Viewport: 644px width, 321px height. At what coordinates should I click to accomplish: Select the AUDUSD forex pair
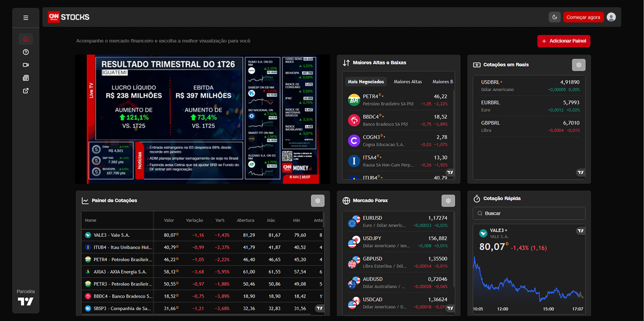398,282
